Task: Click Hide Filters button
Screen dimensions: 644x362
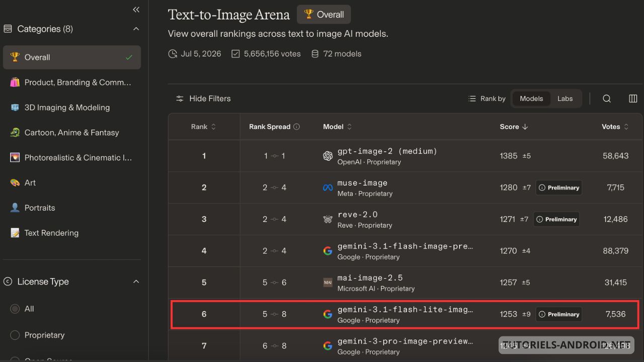Action: 203,99
